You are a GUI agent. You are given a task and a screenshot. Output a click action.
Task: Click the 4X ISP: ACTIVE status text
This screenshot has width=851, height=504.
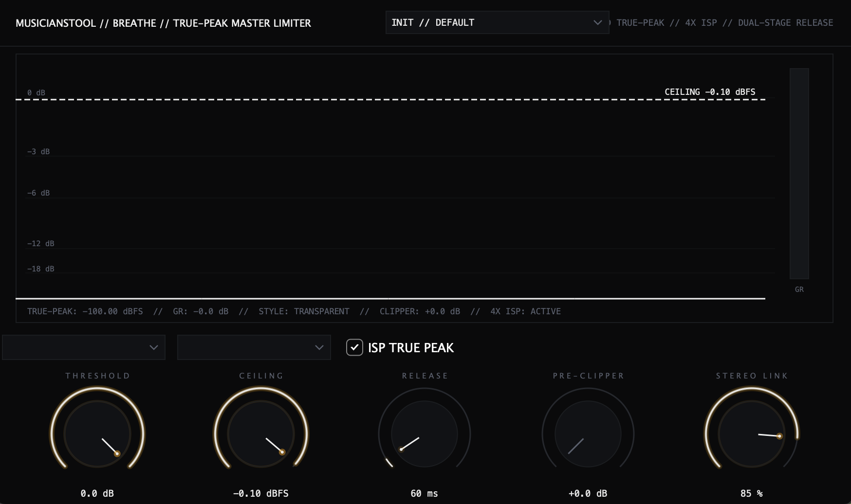[525, 311]
